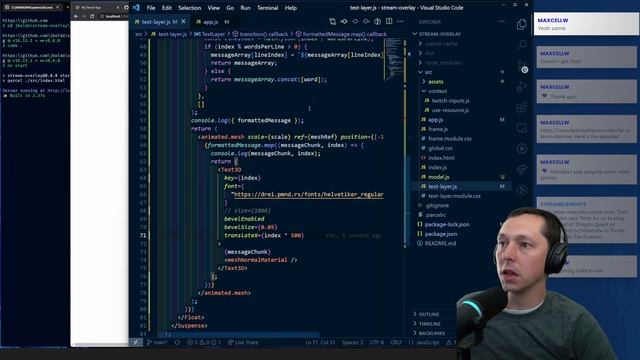Image resolution: width=640 pixels, height=360 pixels.
Task: Open README.md in explorer
Action: tap(440, 243)
